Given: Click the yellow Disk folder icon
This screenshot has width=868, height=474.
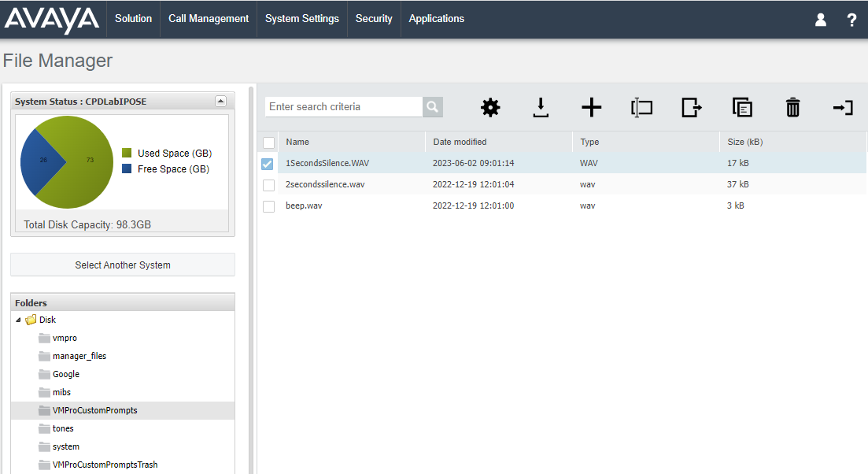Looking at the screenshot, I should 31,320.
